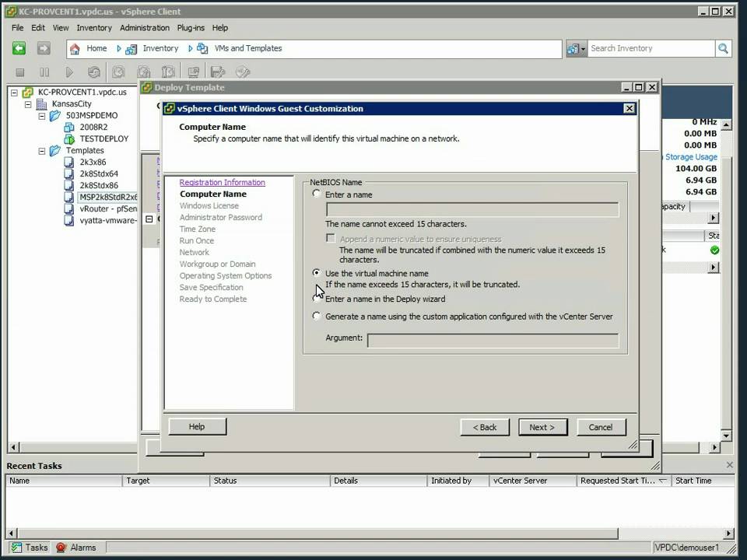Collapse the KC-PROVCENT1.vpdc.us tree node
The height and width of the screenshot is (560, 747).
coord(14,93)
